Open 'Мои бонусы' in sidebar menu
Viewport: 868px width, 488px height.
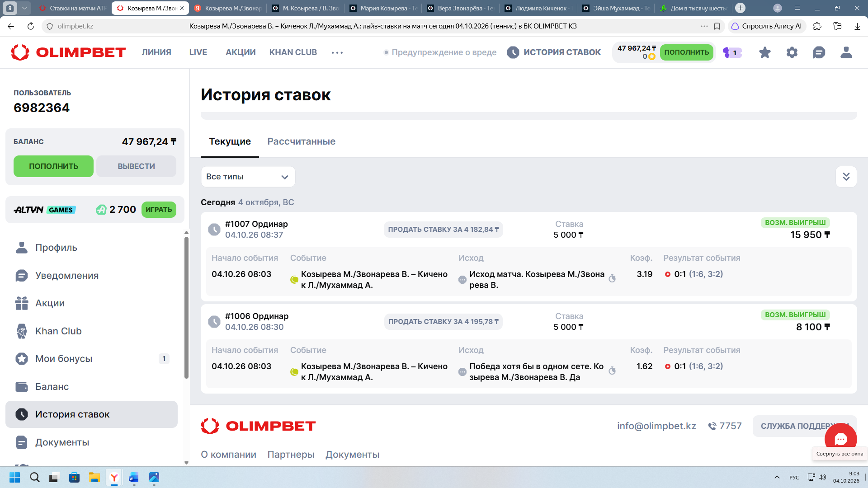pos(91,359)
